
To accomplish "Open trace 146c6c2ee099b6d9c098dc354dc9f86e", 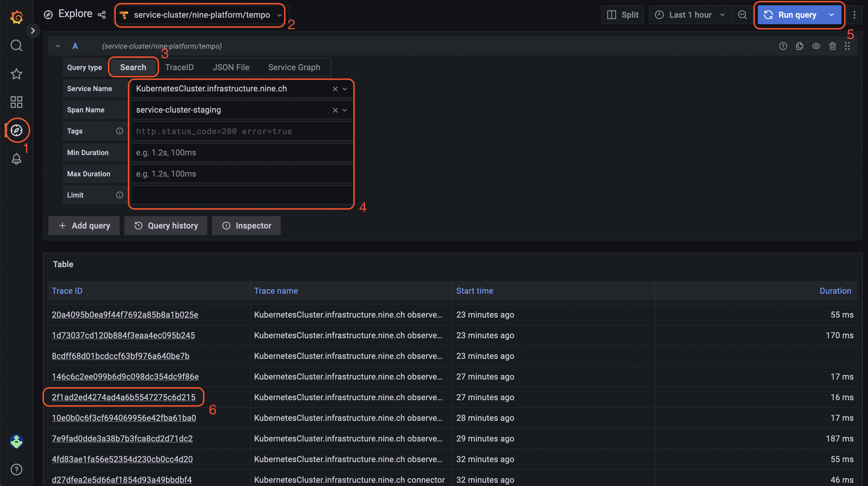I will pos(125,376).
